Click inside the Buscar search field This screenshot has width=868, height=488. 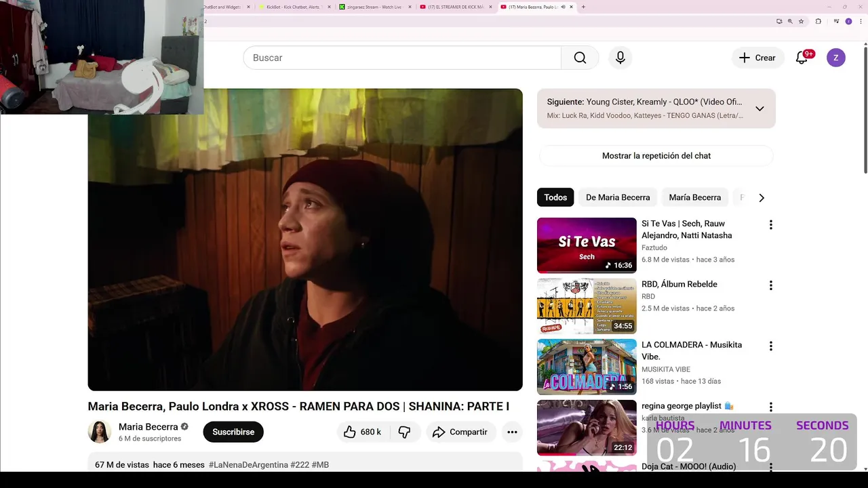tap(402, 58)
